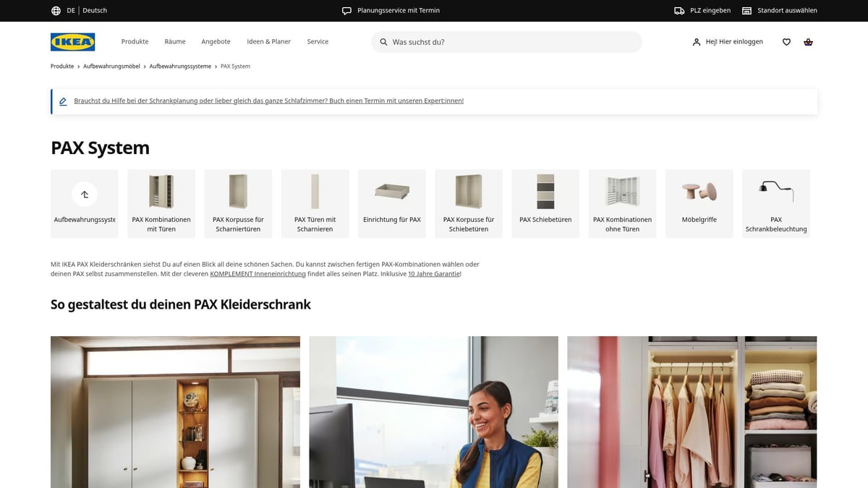Open the Produkte navigation menu
The width and height of the screenshot is (868, 488).
(135, 41)
